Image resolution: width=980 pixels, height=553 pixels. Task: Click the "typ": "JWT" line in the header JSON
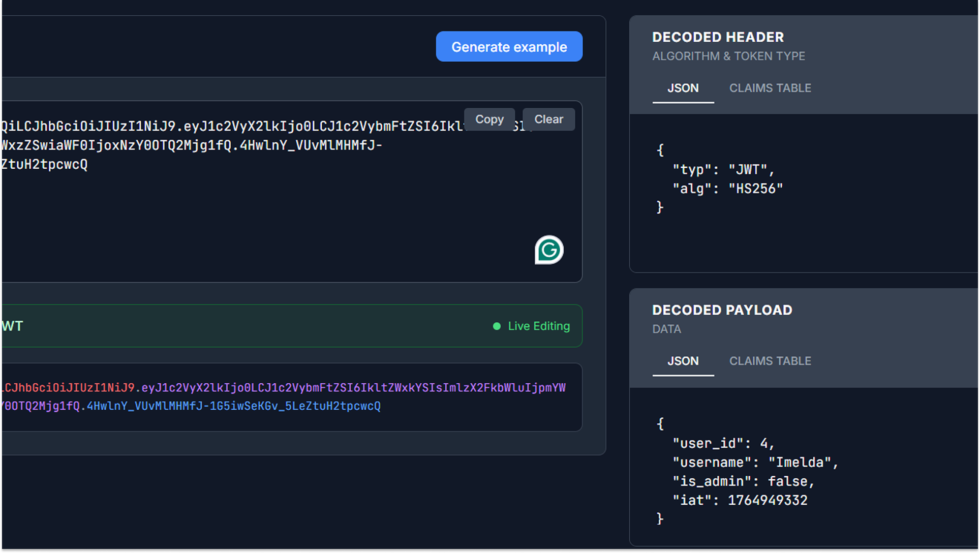(x=723, y=169)
